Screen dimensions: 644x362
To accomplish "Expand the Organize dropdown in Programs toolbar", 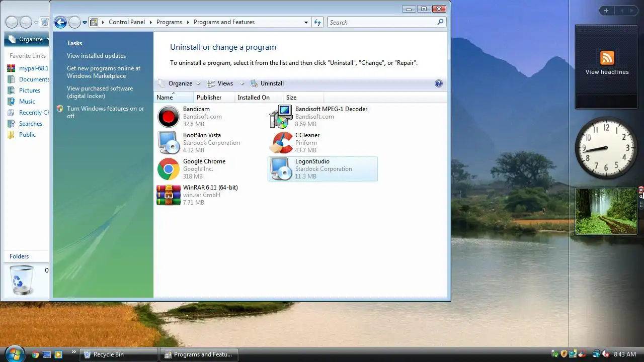I will [x=198, y=83].
